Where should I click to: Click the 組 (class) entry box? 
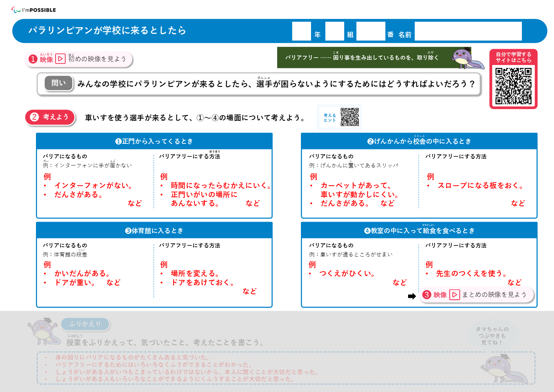coord(334,31)
